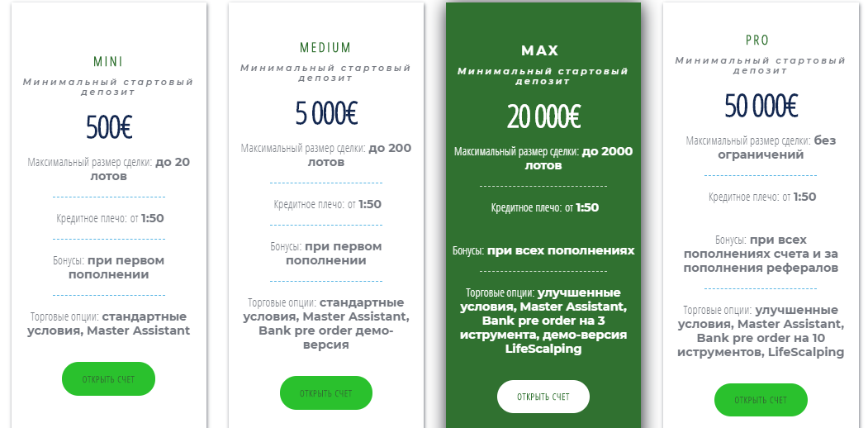This screenshot has width=868, height=428.
Task: Click the 500€ deposit amount
Action: (x=109, y=127)
